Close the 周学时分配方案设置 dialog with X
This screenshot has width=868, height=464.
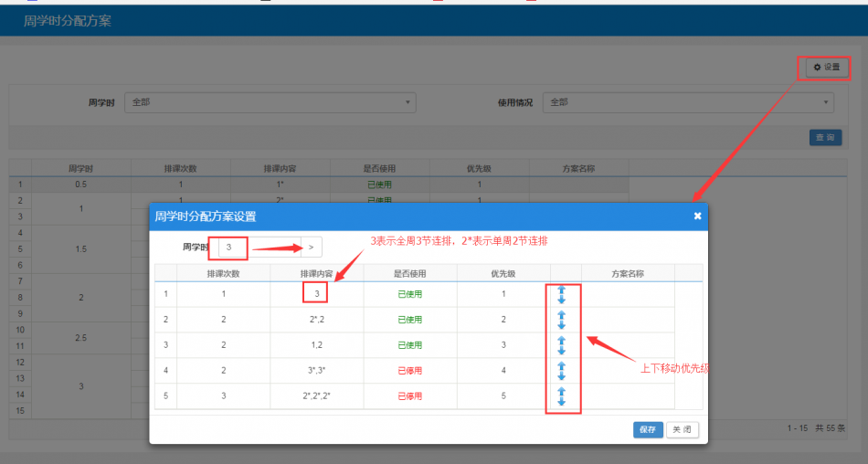tap(697, 216)
